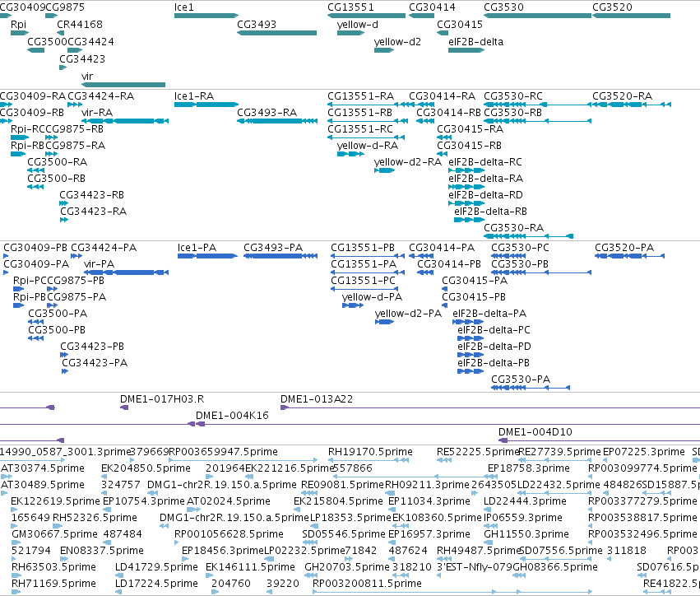Select the GH20703.5prime EST label
700x596 pixels.
tap(347, 567)
